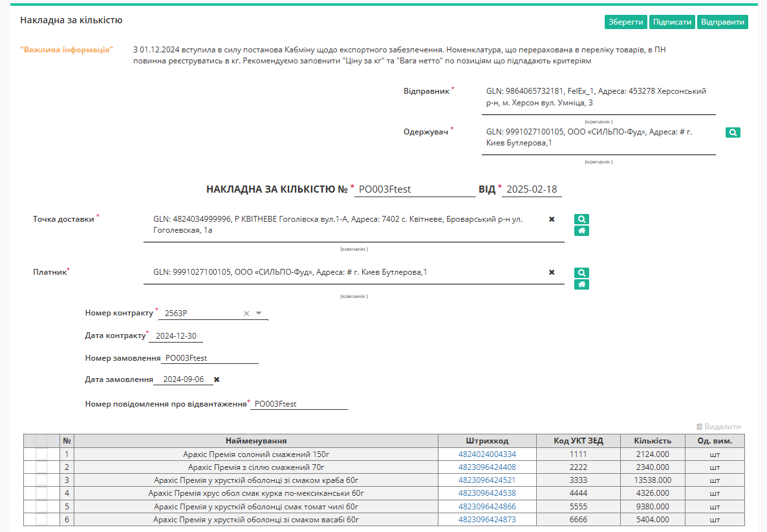This screenshot has width=767, height=532.
Task: Clear the Дата замовлення date
Action: coord(217,379)
